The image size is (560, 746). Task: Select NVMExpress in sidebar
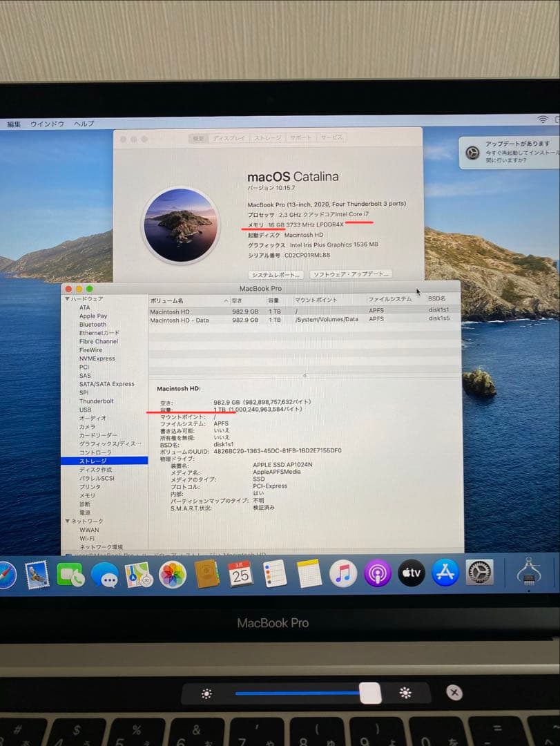coord(97,358)
